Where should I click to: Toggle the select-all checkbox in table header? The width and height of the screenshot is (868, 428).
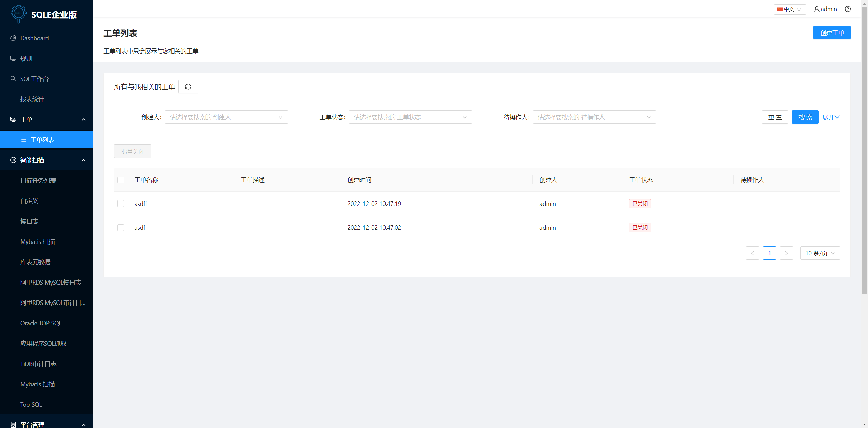click(121, 180)
